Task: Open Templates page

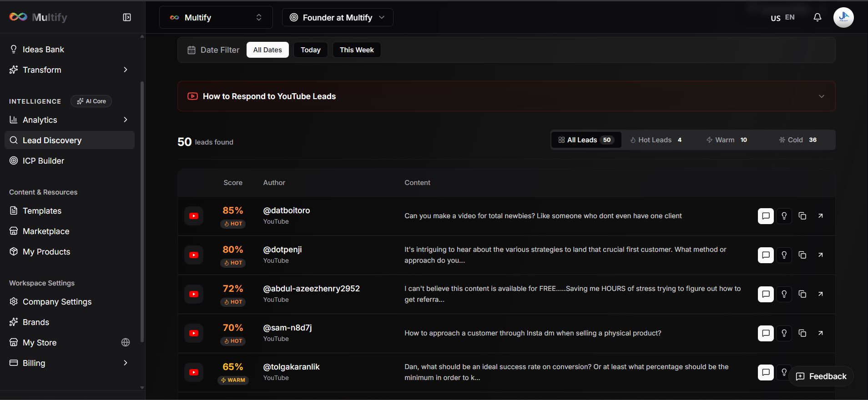Action: click(70, 210)
